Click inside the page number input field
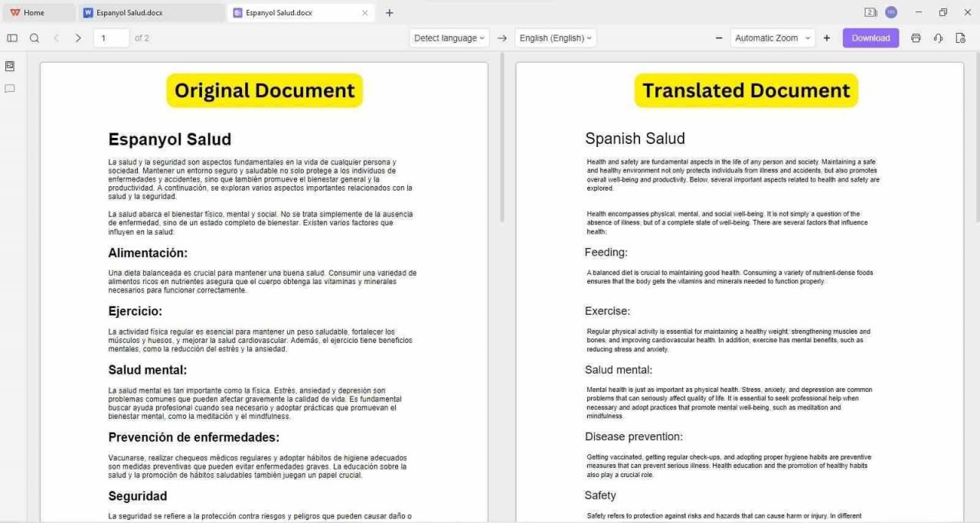The height and width of the screenshot is (523, 980). (x=110, y=38)
